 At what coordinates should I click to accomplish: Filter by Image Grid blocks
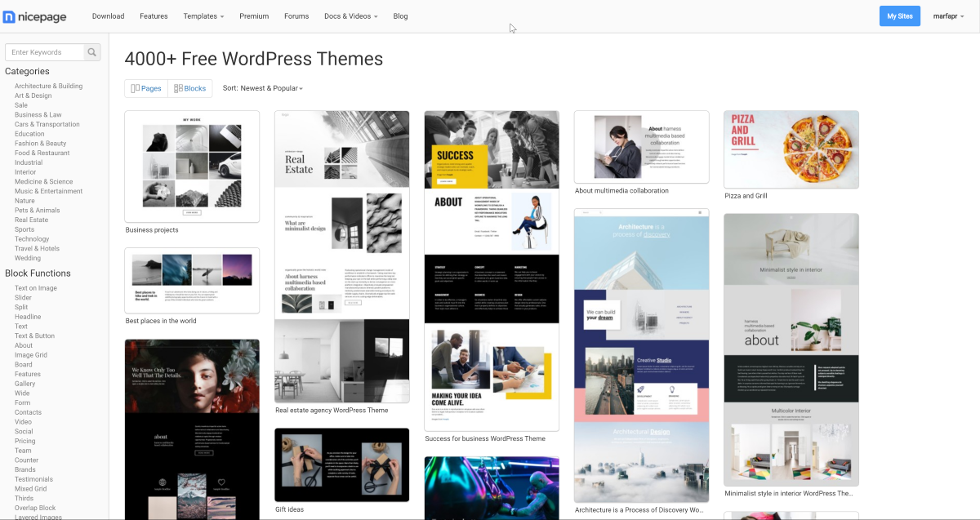tap(31, 355)
